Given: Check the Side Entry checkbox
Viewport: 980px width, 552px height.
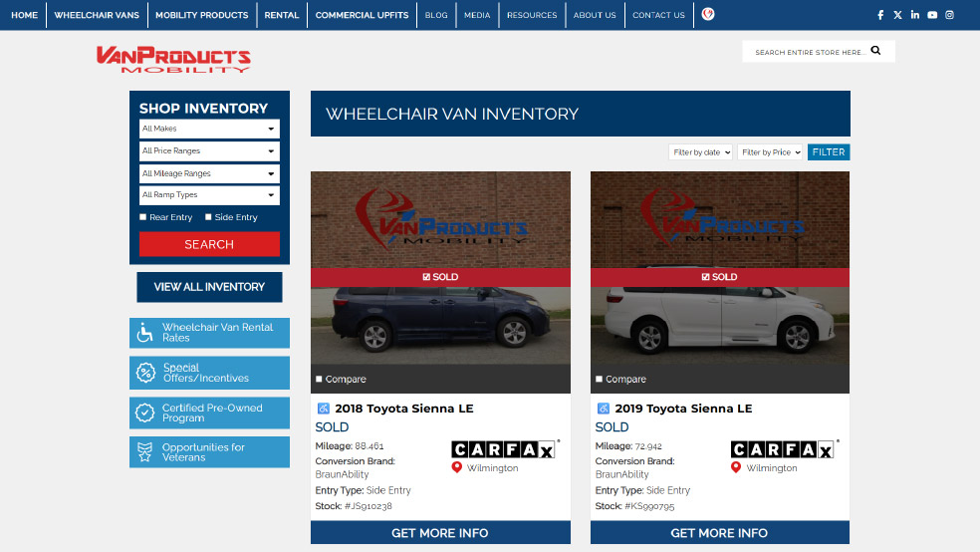Looking at the screenshot, I should pos(208,217).
